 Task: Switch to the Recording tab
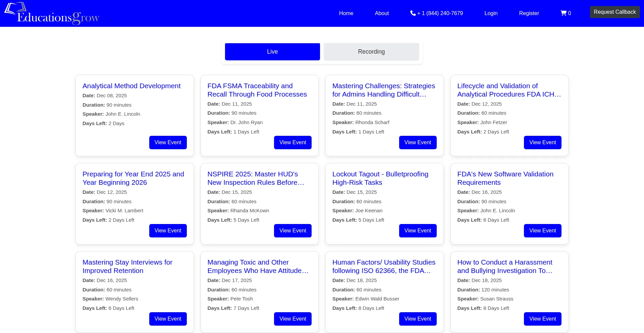coord(371,52)
